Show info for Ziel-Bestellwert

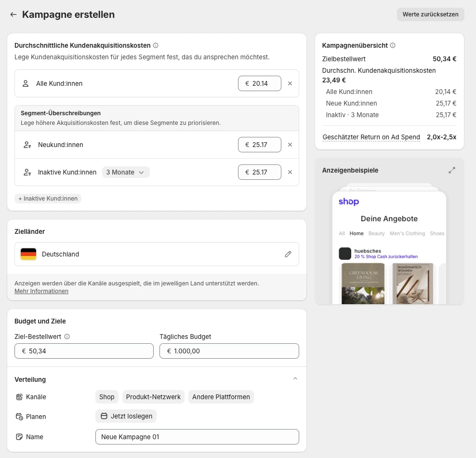coord(67,337)
